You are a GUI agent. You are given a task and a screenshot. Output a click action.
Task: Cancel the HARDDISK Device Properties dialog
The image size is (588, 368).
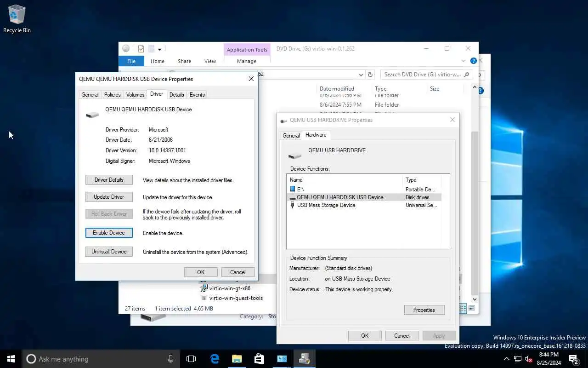[x=238, y=272]
